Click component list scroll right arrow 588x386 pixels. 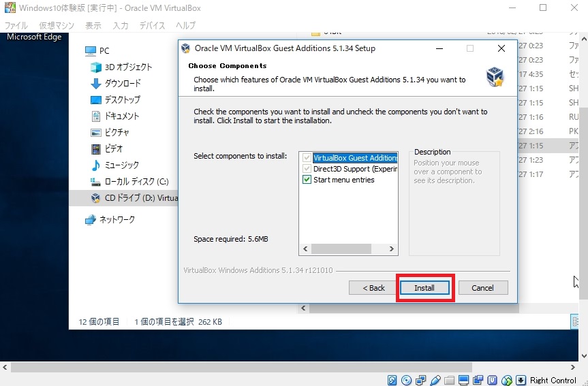pyautogui.click(x=392, y=249)
